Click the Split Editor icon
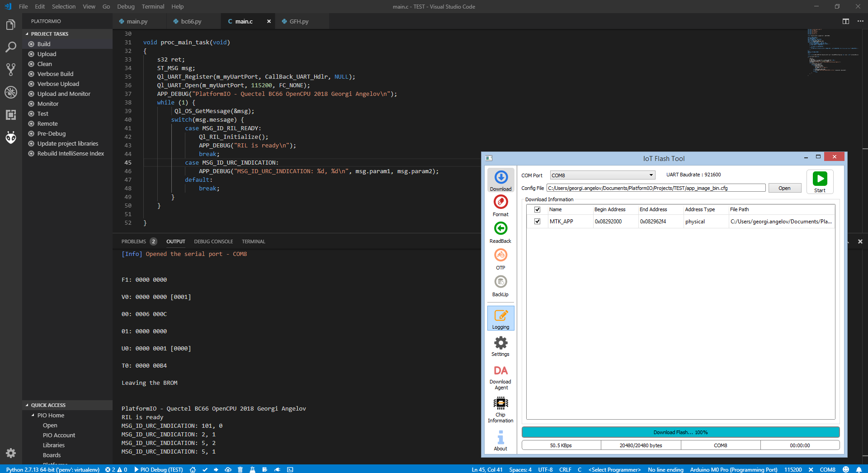This screenshot has height=473, width=868. coord(846,21)
